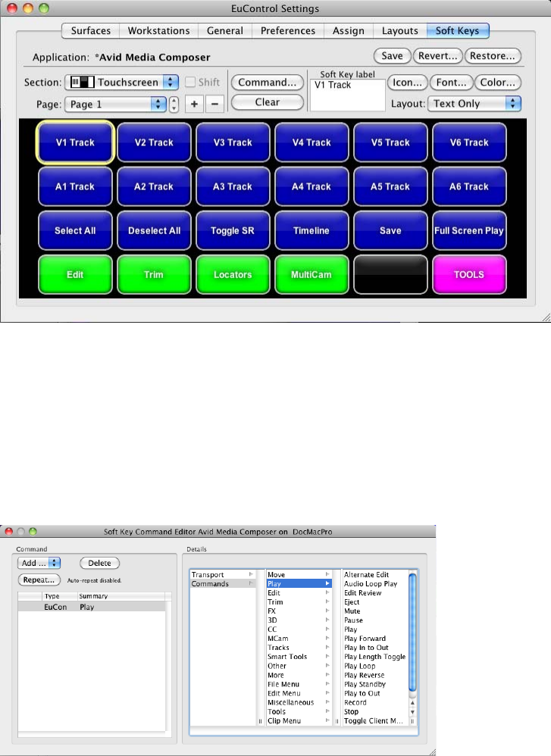551x756 pixels.
Task: Click the Soft Keys tab
Action: click(x=457, y=30)
